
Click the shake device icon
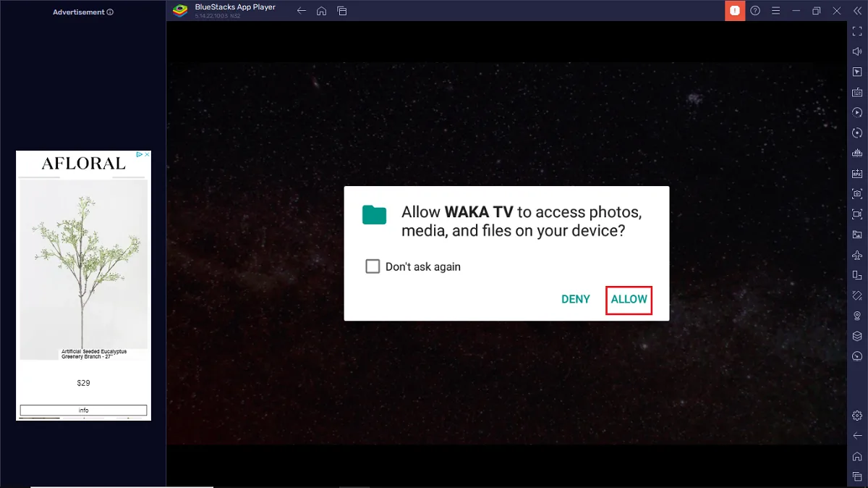(x=857, y=295)
